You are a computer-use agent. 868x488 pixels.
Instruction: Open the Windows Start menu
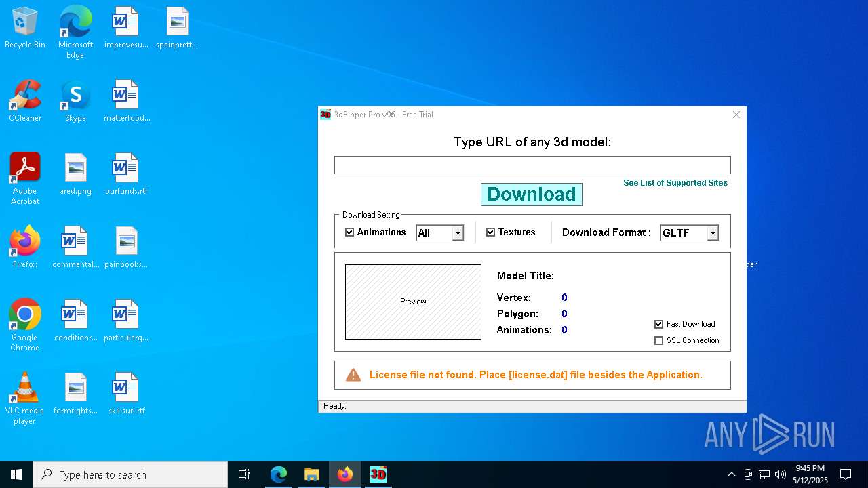point(16,474)
